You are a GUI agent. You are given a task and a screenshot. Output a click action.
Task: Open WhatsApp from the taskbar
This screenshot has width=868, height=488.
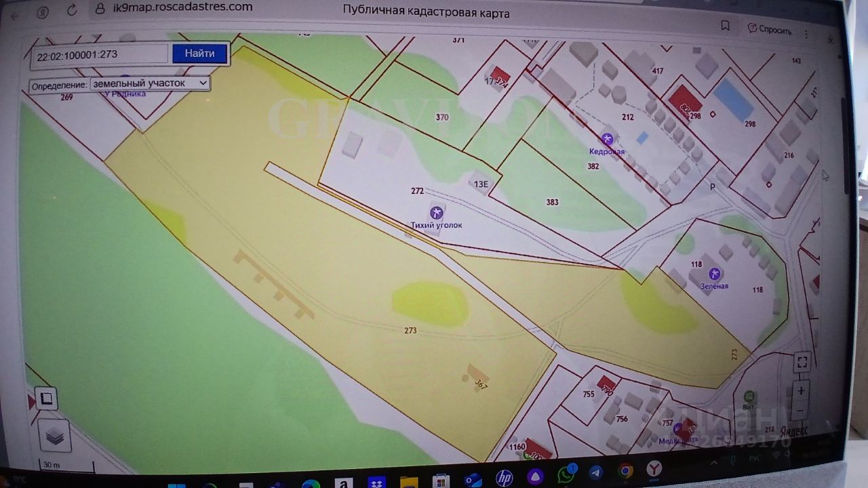click(566, 474)
